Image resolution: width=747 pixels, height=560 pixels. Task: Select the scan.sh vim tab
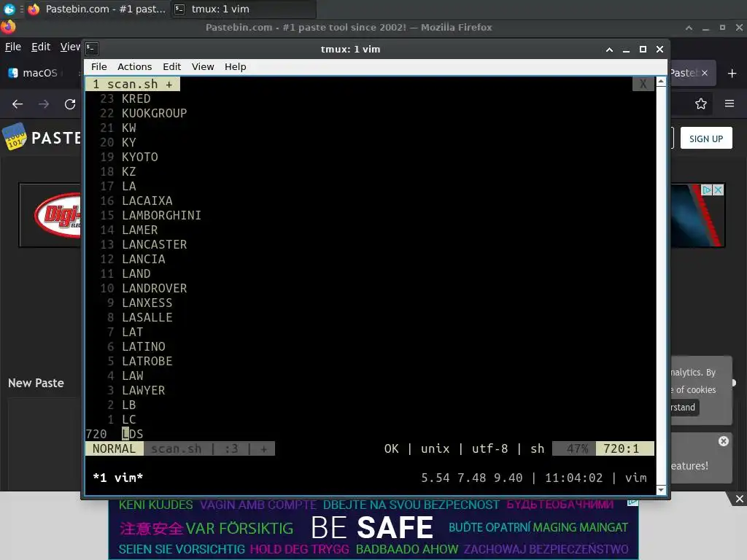133,85
